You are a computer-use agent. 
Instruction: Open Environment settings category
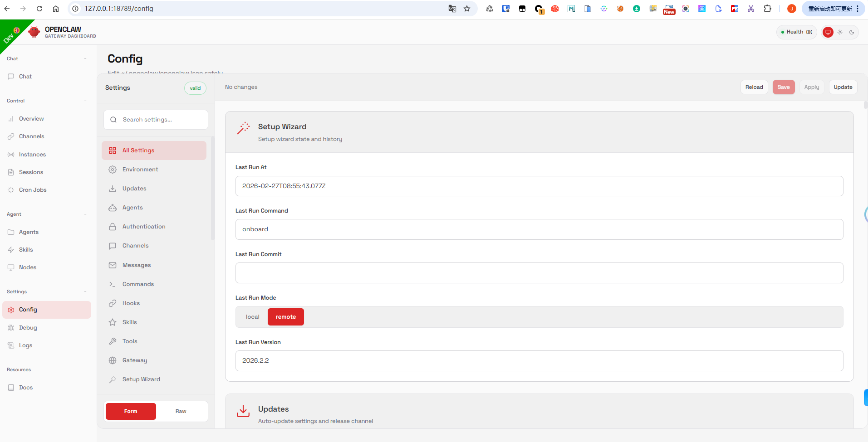click(x=140, y=170)
